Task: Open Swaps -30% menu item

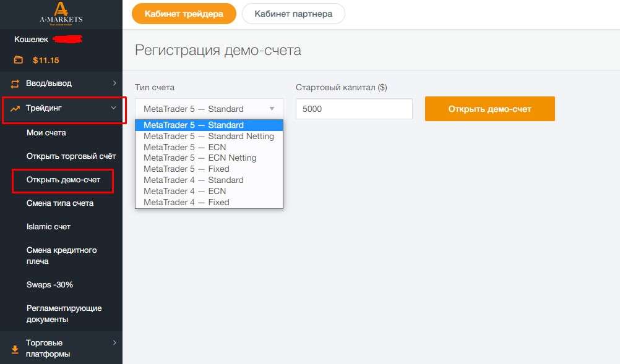Action: 50,285
